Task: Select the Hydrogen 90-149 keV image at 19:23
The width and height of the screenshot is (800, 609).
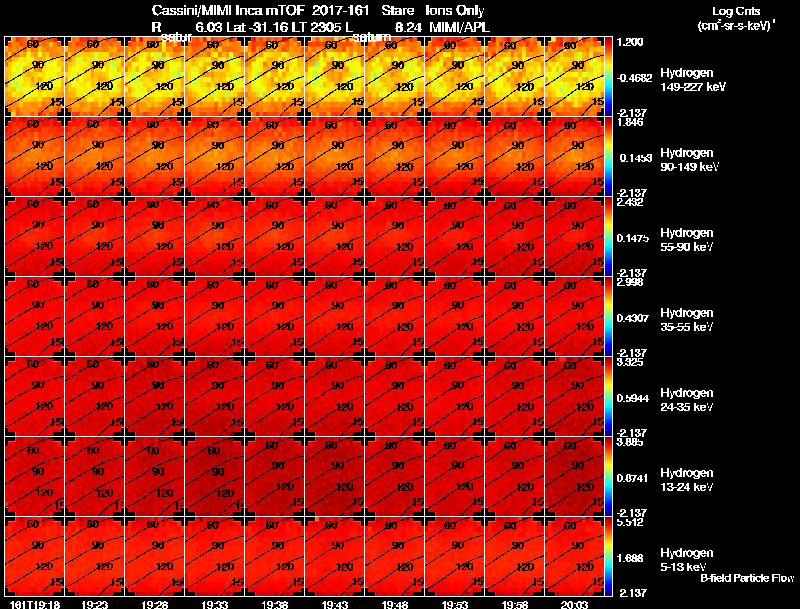Action: [94, 157]
